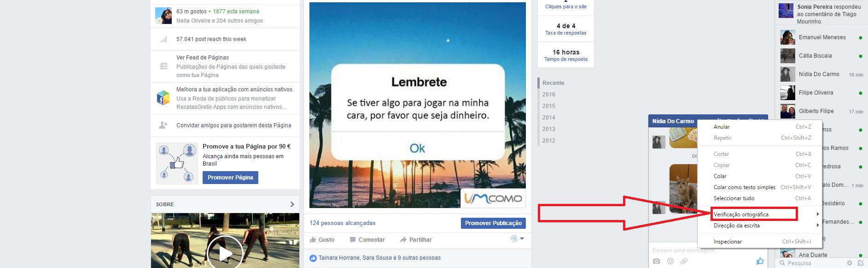This screenshot has width=868, height=268.
Task: Click the Partilhar share button
Action: (x=416, y=240)
